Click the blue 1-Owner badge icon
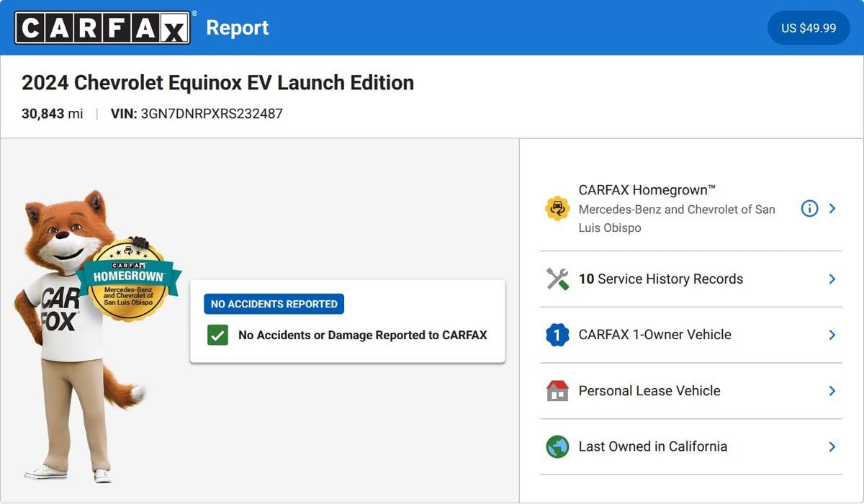Screen dimensions: 864x504 coord(557,335)
